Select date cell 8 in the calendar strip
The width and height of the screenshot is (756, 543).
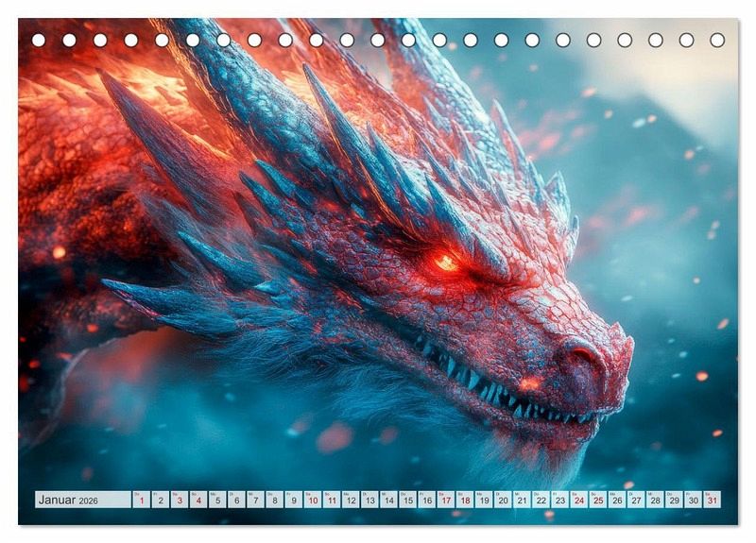275,500
